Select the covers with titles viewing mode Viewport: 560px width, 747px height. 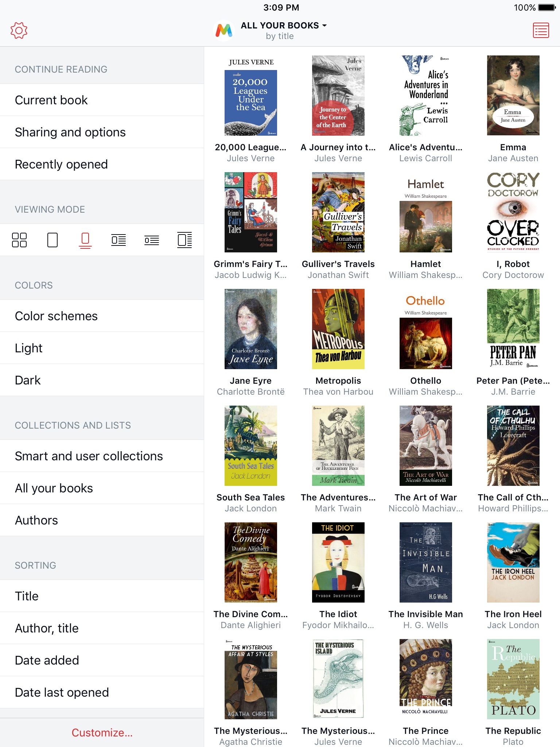[85, 240]
